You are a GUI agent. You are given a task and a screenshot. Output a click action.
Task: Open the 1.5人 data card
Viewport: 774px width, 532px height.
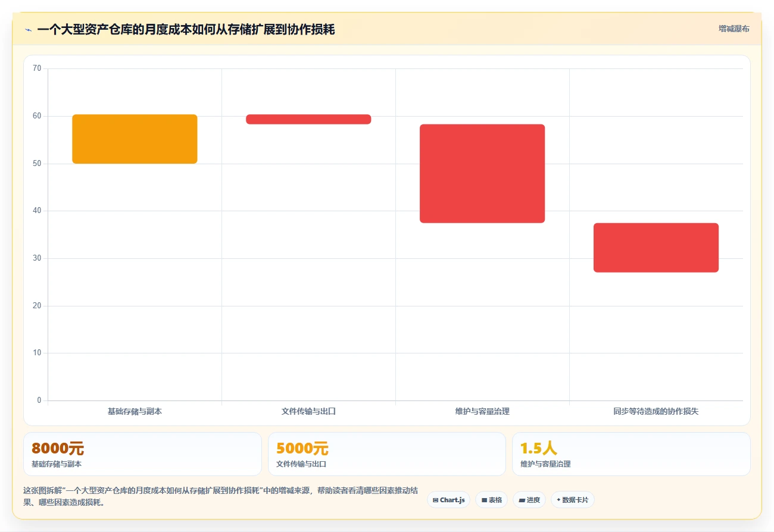[x=631, y=454]
